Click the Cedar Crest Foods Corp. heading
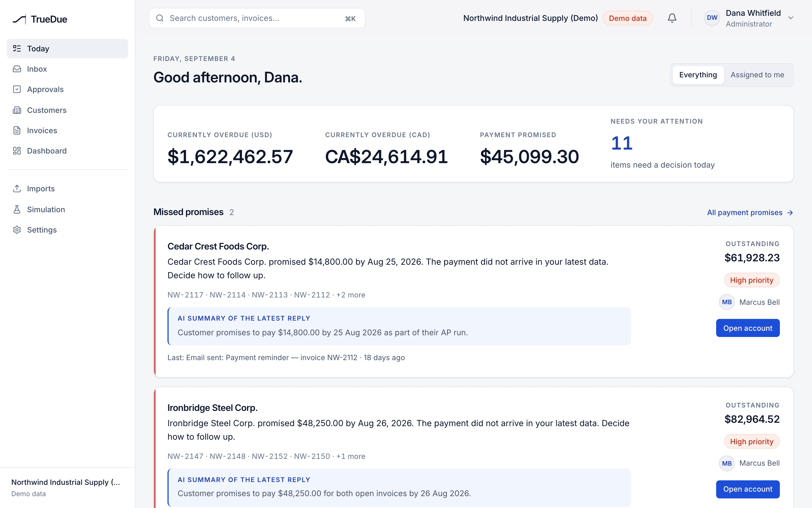The width and height of the screenshot is (812, 508). [218, 246]
